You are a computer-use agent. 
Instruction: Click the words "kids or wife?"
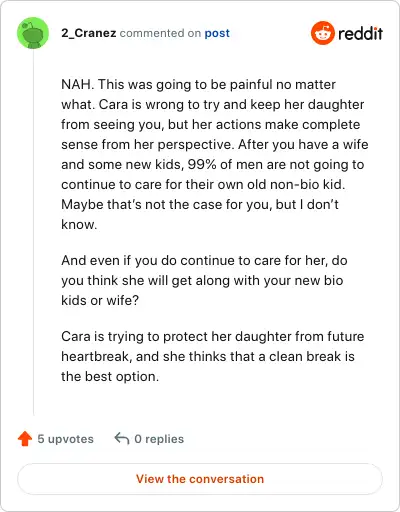(100, 300)
